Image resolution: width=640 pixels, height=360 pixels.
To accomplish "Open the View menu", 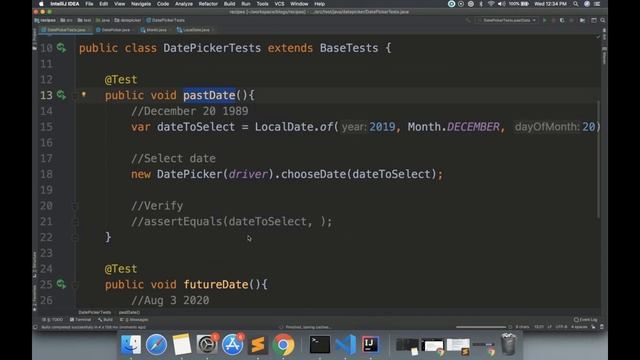I will 119,4.
